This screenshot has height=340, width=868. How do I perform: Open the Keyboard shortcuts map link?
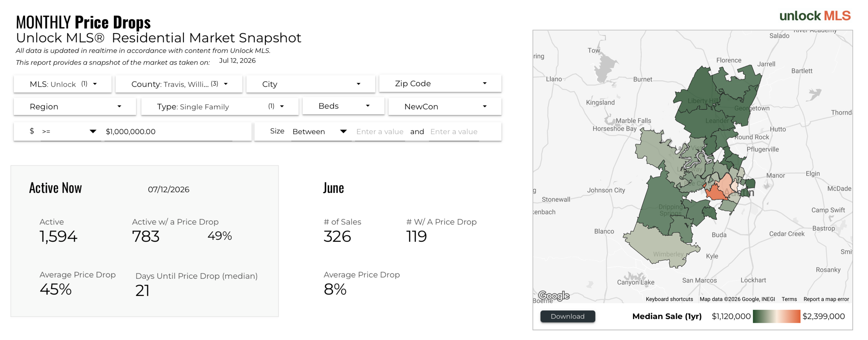click(669, 299)
